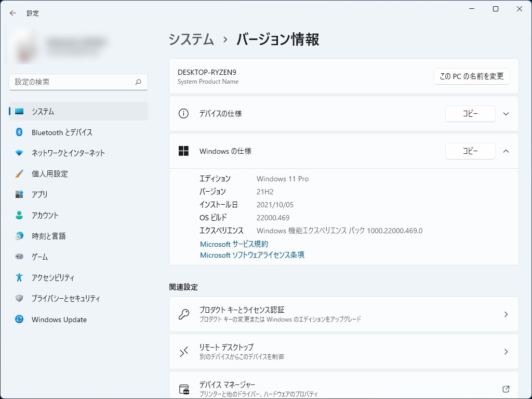Open デバイス マネージャー via its external link icon
Image resolution: width=532 pixels, height=399 pixels.
click(506, 389)
